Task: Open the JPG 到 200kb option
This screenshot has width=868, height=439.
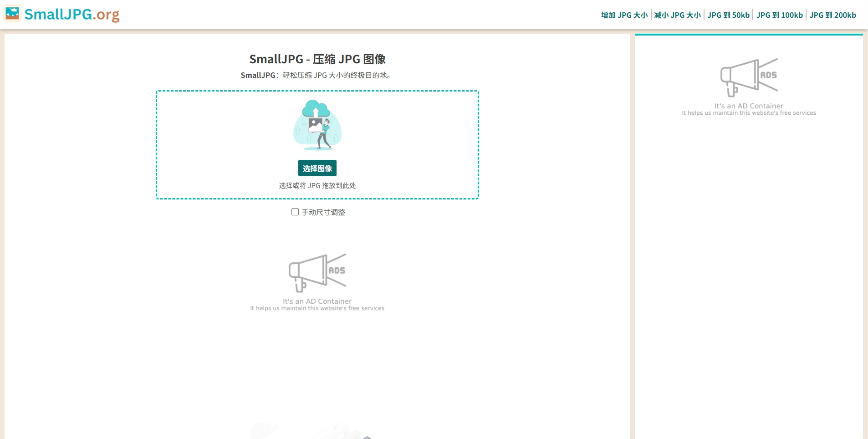Action: click(x=832, y=15)
